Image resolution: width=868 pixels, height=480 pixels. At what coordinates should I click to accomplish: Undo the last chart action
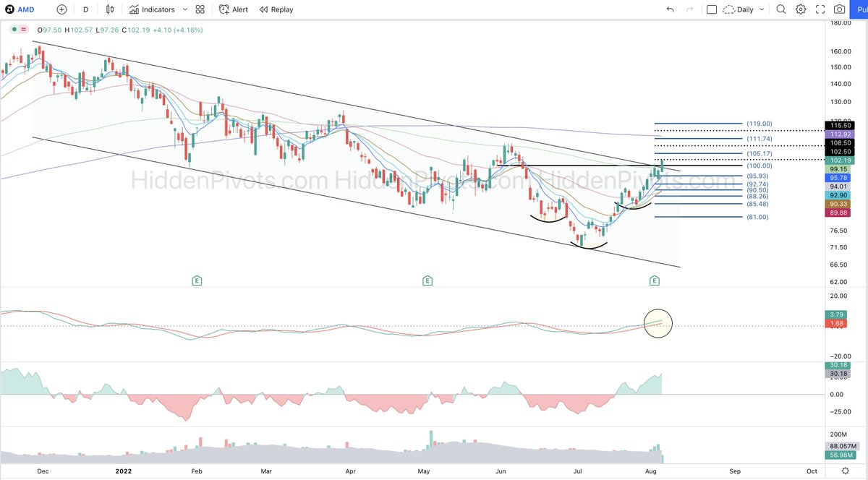pos(670,9)
